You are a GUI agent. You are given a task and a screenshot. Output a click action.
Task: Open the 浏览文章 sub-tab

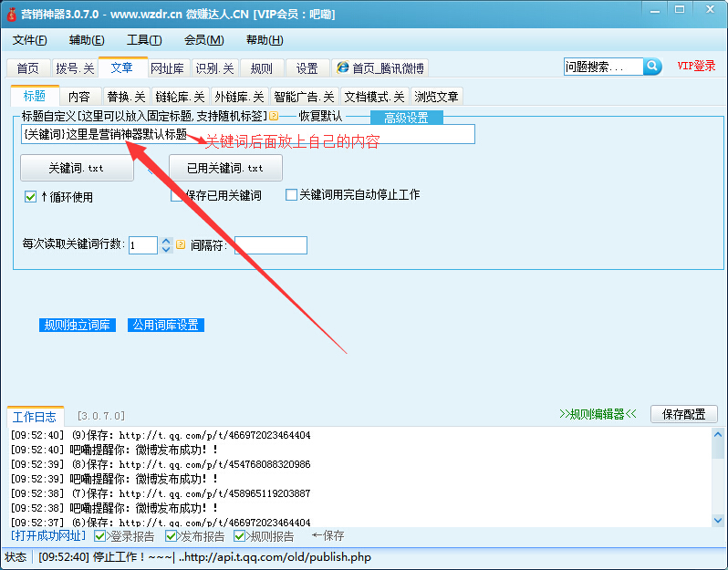click(x=436, y=97)
